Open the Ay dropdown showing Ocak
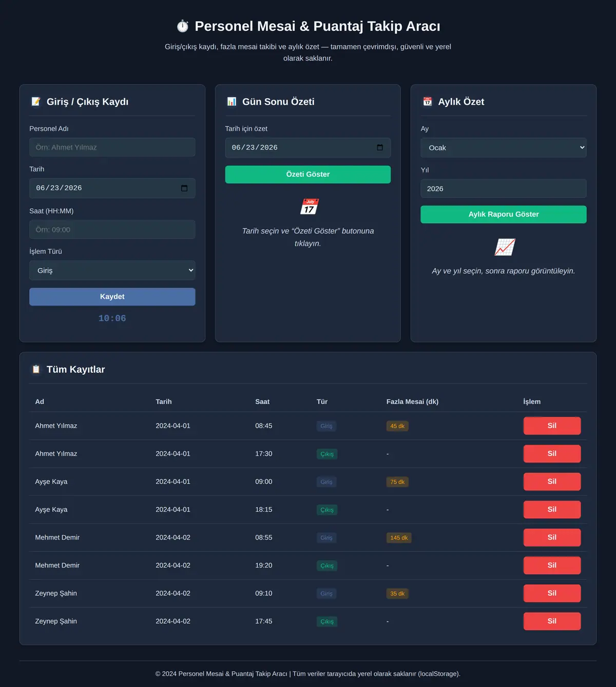 point(504,148)
